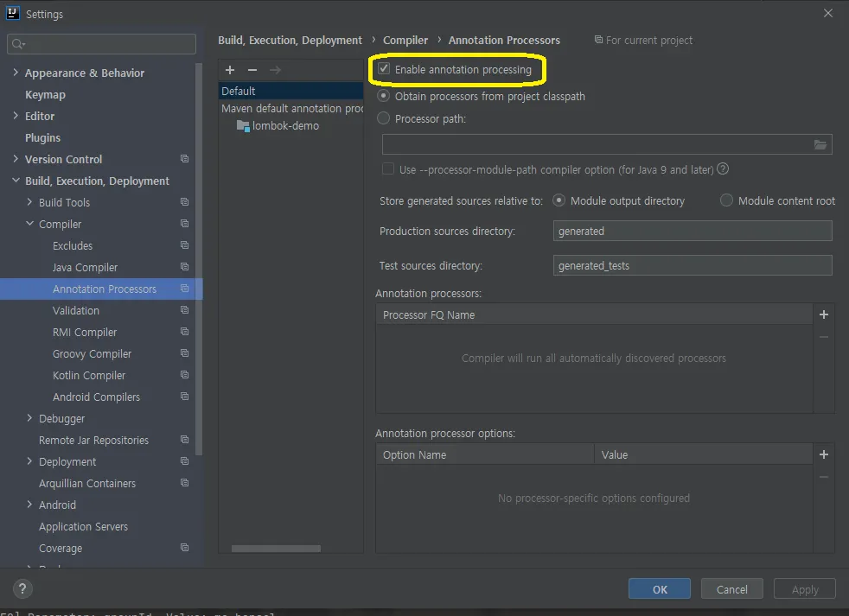
Task: Expand the Android node
Action: (29, 505)
